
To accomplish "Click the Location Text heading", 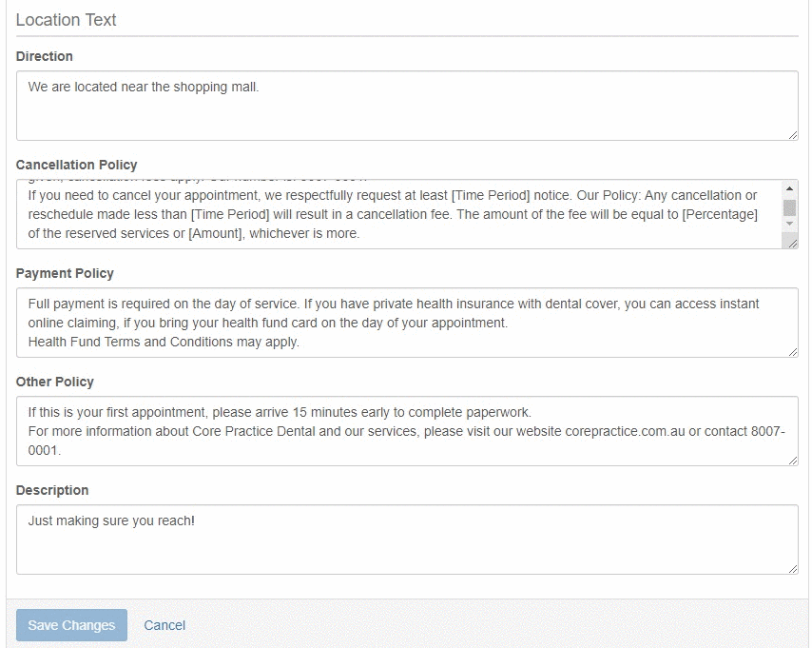I will coord(67,20).
